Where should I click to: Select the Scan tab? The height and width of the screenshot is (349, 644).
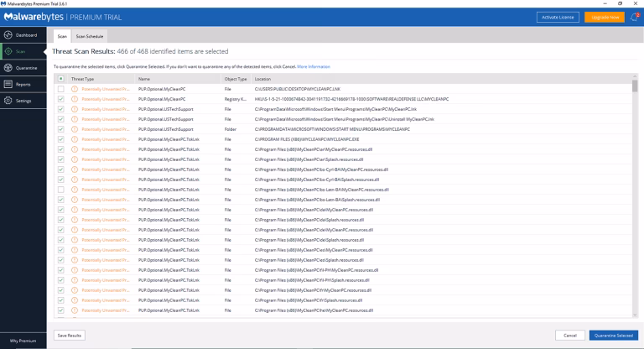[x=61, y=37]
